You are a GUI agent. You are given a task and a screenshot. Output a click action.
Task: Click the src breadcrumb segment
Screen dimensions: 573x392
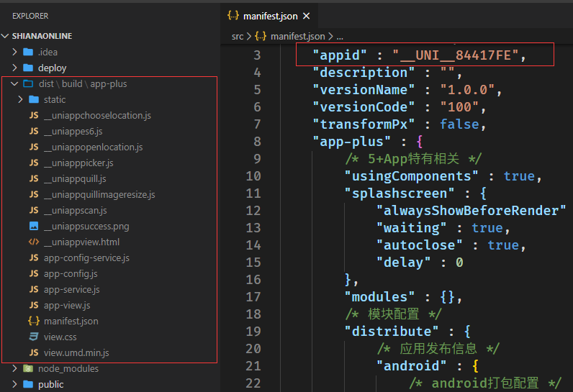(x=238, y=36)
